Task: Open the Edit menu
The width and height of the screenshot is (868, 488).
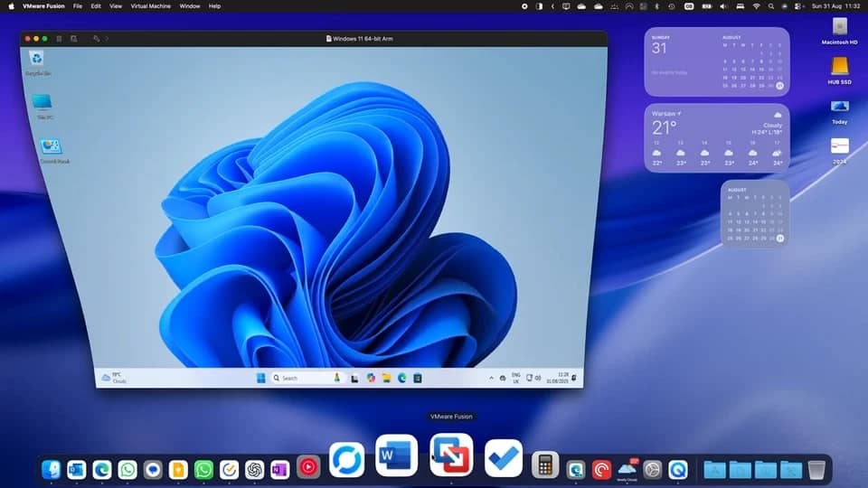Action: (96, 6)
